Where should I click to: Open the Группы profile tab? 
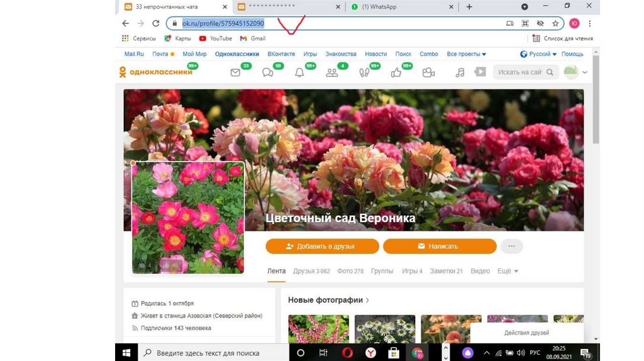pos(382,271)
